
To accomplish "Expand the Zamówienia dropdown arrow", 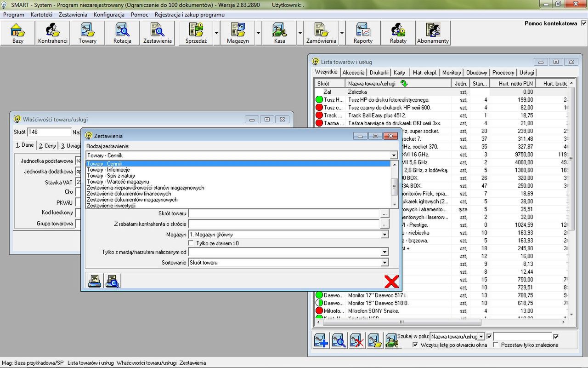I will 342,33.
